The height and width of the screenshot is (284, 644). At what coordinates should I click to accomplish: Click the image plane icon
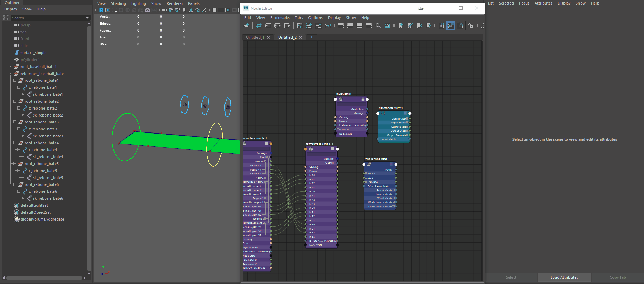191,10
